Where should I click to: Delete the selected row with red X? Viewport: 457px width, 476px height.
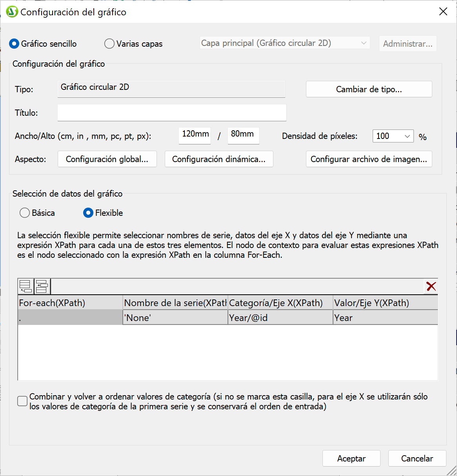click(431, 286)
